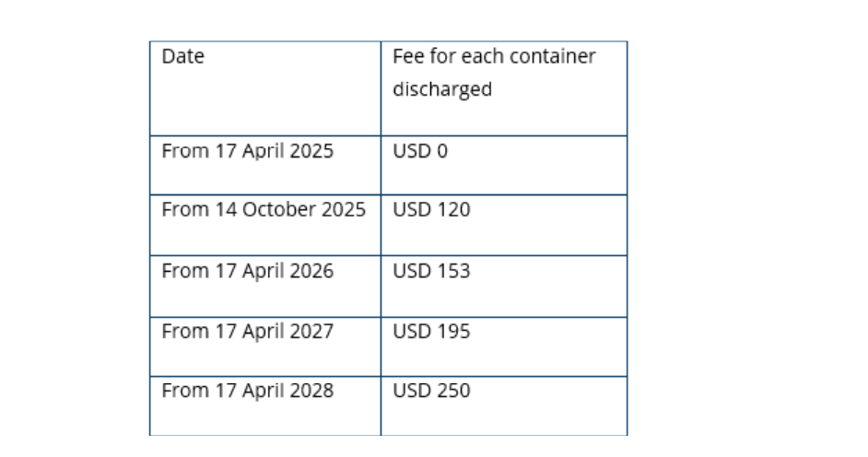Screen dimensions: 868x457
Task: Click the "Fee for each container" header cell
Action: click(x=503, y=88)
